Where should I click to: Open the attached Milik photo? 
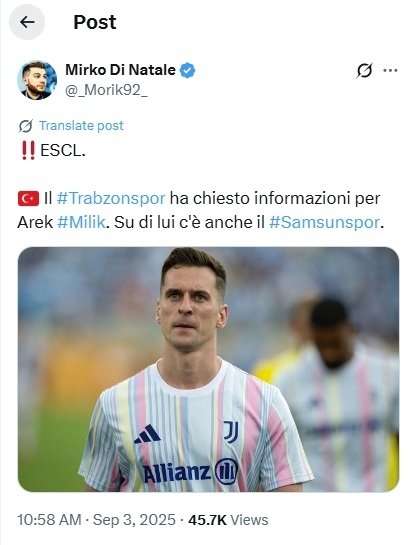pos(208,369)
